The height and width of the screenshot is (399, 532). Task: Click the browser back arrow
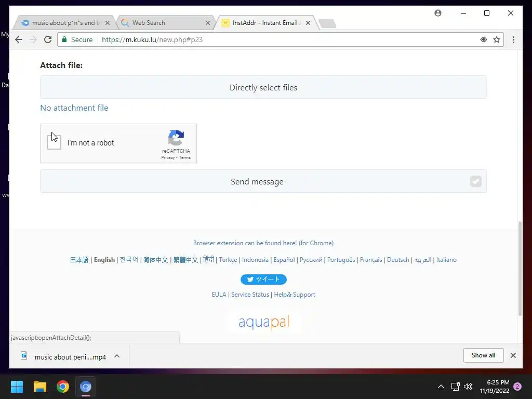tap(19, 39)
